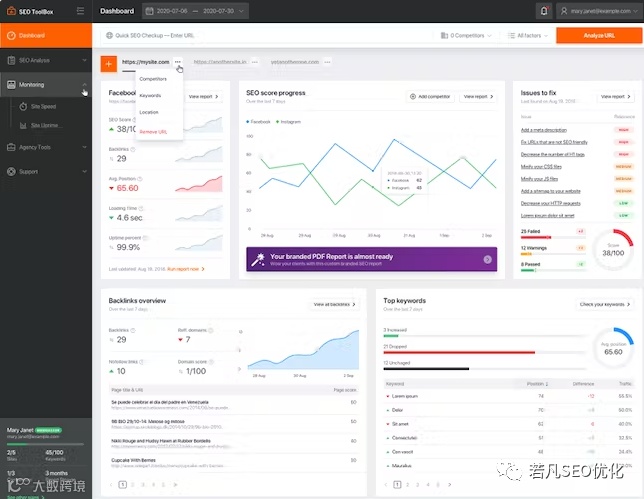
Task: Open the yetanotherone.com three-dot menu
Action: pos(327,62)
